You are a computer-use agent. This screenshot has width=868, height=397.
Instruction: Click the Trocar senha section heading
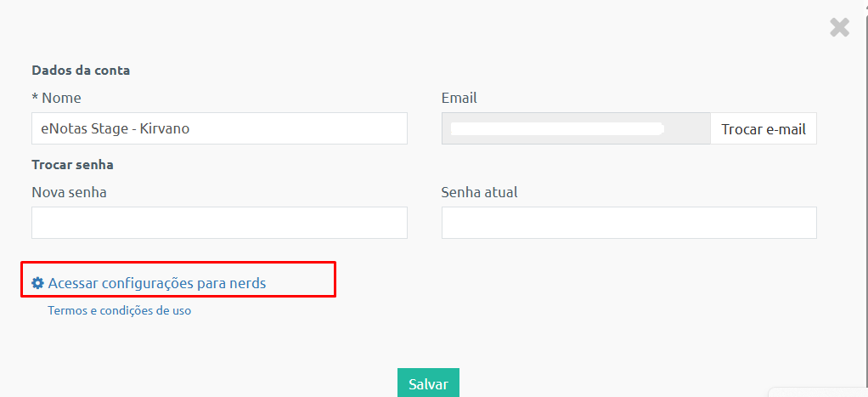coord(72,164)
